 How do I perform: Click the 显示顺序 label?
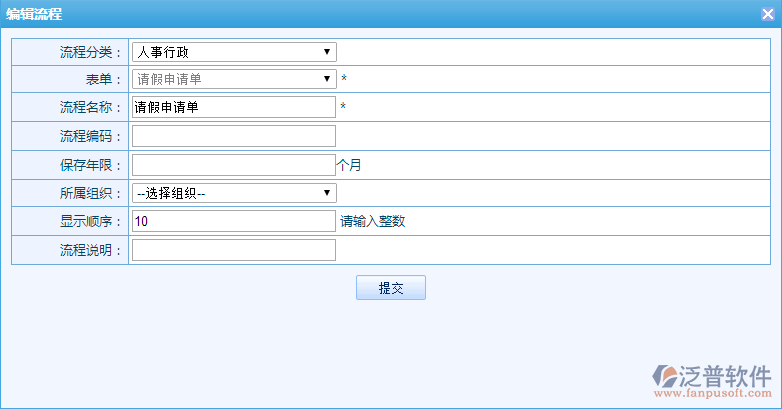(x=90, y=221)
